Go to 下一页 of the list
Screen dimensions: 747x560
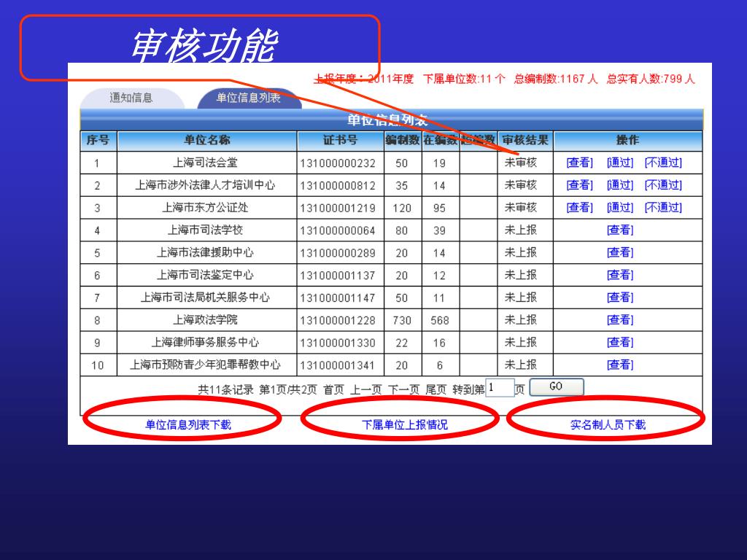pos(403,389)
